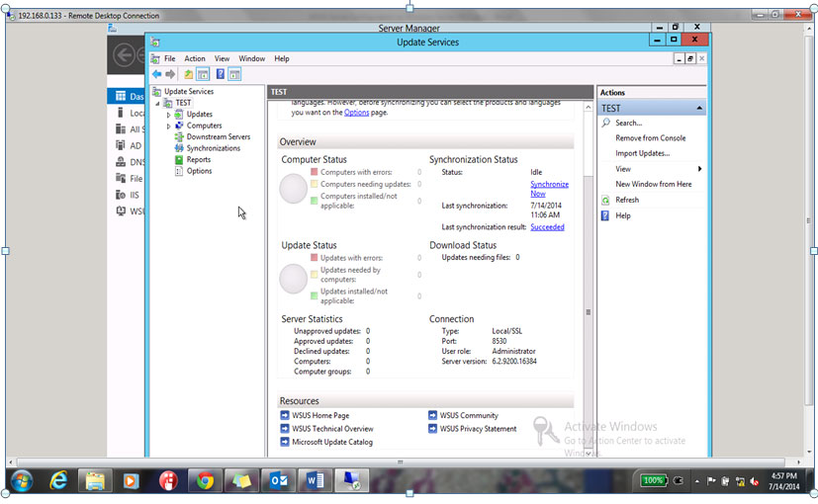818x504 pixels.
Task: Click Remote Desktop Connection taskbar icon
Action: tap(351, 480)
